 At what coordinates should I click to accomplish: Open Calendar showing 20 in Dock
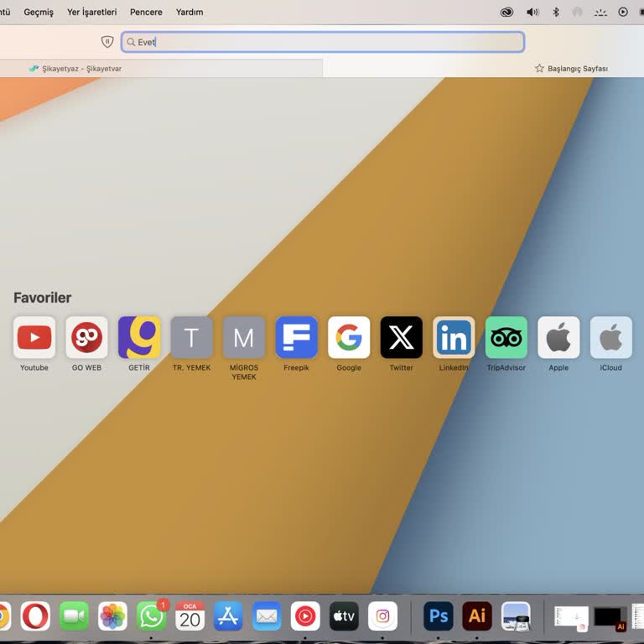pyautogui.click(x=190, y=615)
